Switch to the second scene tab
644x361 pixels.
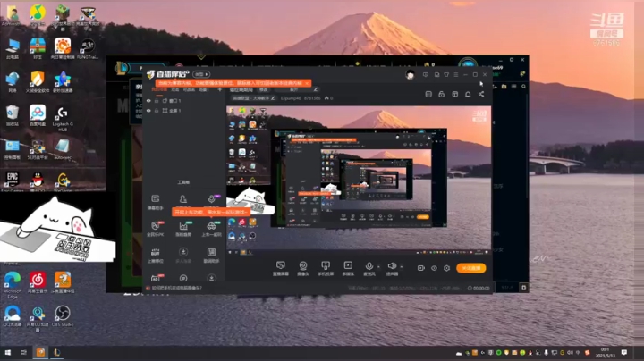click(175, 89)
